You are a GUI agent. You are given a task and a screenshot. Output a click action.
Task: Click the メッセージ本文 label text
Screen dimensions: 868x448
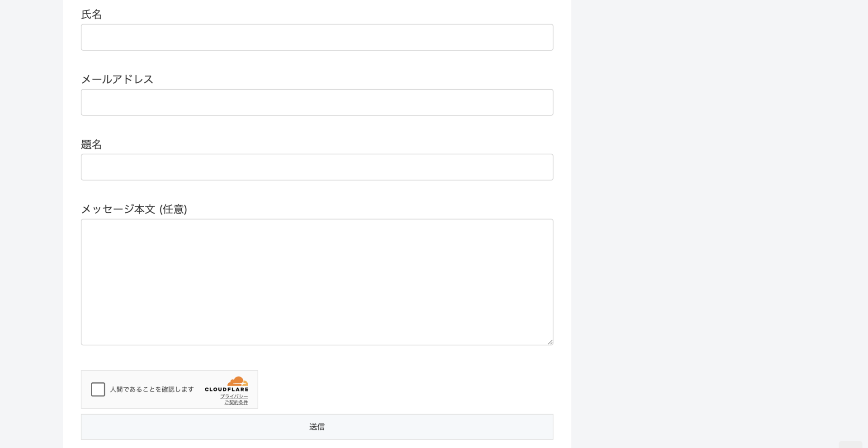point(118,209)
